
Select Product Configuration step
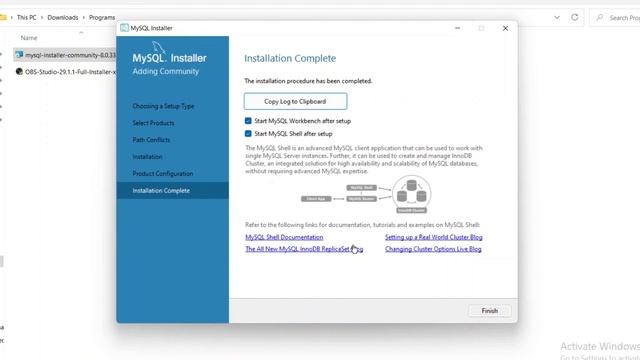coord(163,173)
